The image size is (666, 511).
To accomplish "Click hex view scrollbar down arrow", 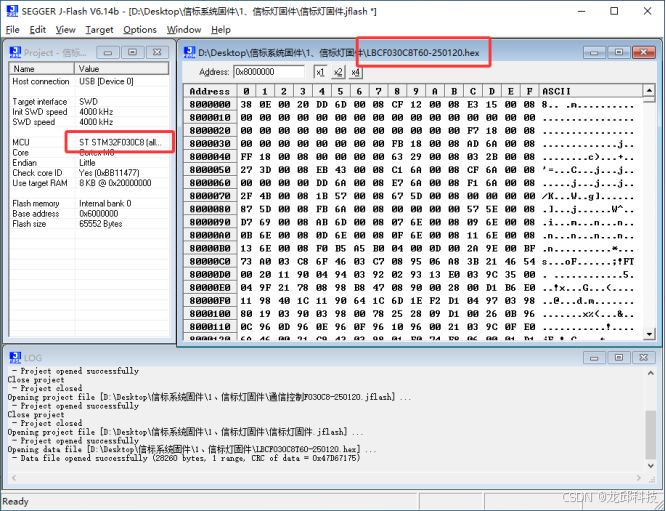I will tap(649, 334).
